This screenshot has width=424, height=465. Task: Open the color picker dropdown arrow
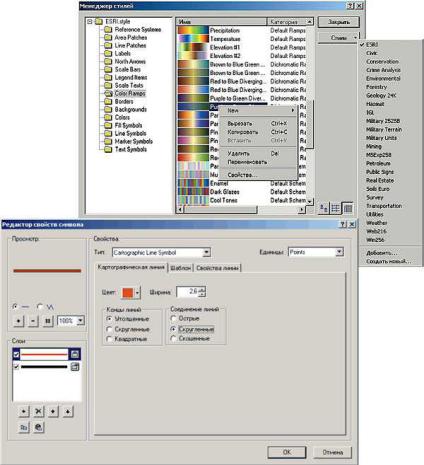coord(137,293)
